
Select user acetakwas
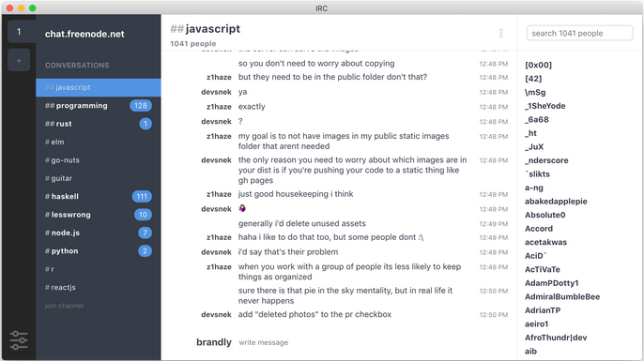pos(545,242)
